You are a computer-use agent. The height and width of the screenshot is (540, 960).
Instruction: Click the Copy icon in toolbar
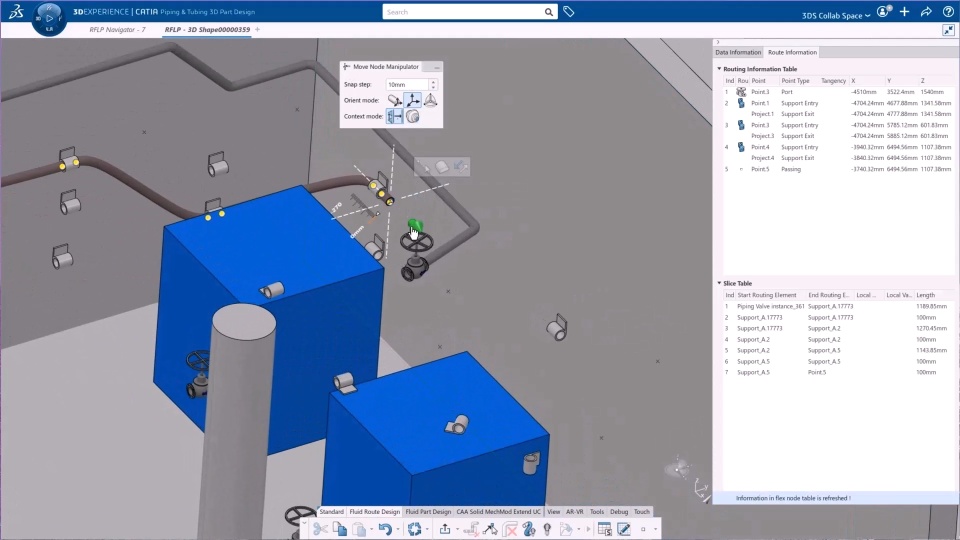tap(340, 529)
